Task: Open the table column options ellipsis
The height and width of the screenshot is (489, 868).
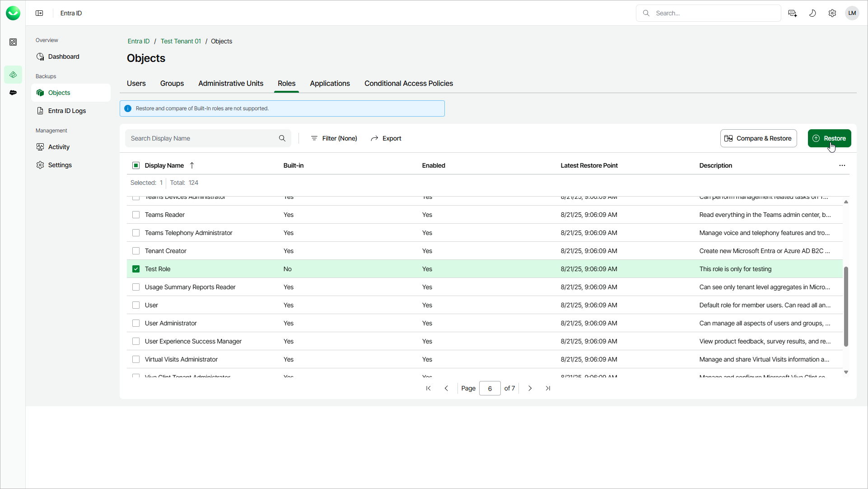Action: 842,165
